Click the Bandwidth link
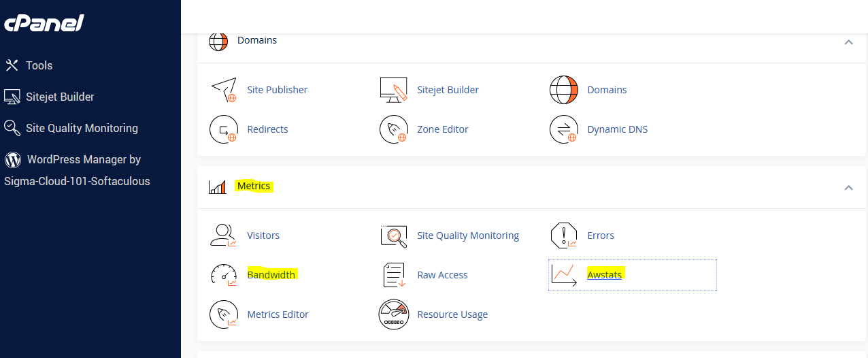Screen dimensions: 868x358 [271, 275]
